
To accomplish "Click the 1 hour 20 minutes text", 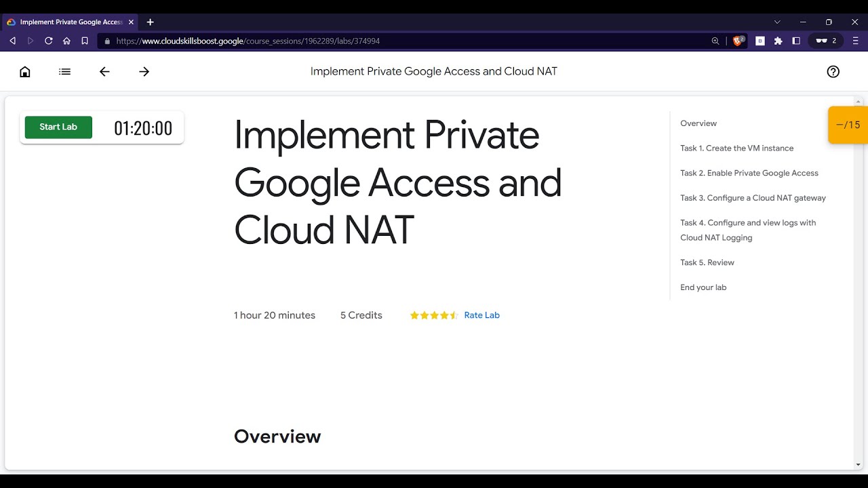I will coord(275,315).
